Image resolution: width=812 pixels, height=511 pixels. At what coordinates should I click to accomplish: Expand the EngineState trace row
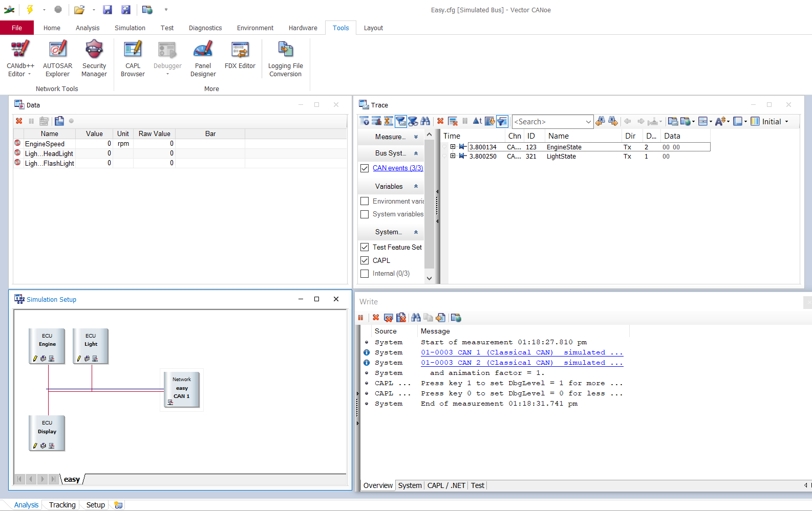pyautogui.click(x=453, y=147)
